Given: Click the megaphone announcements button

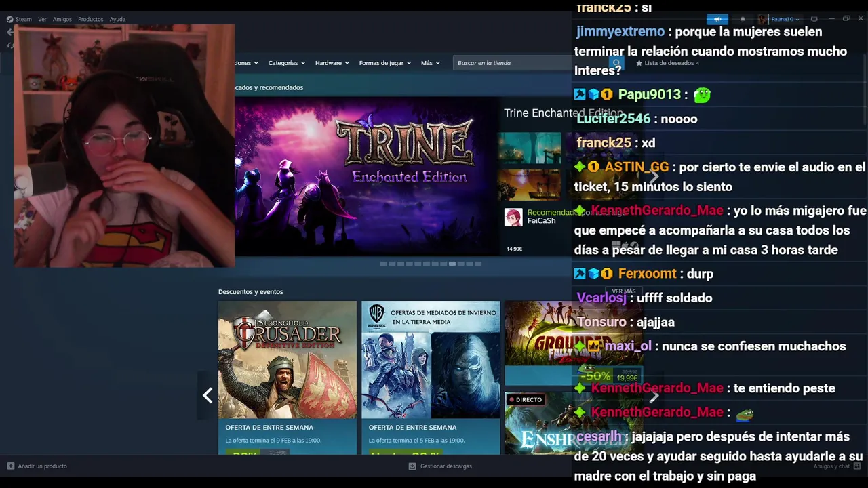Looking at the screenshot, I should click(717, 19).
